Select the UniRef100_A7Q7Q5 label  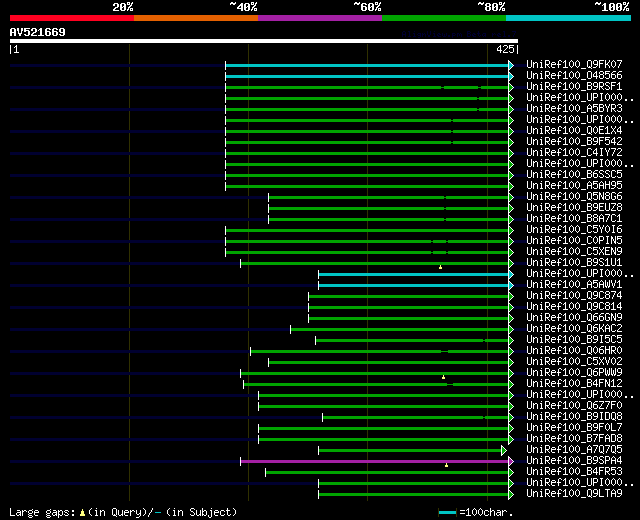click(574, 450)
